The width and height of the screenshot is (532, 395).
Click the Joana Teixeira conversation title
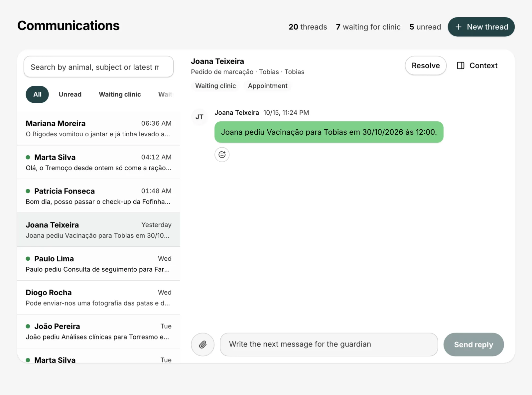tap(217, 61)
